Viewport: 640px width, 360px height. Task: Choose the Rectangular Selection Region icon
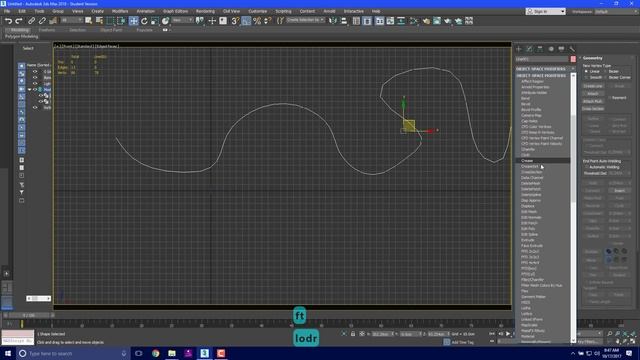click(x=110, y=21)
